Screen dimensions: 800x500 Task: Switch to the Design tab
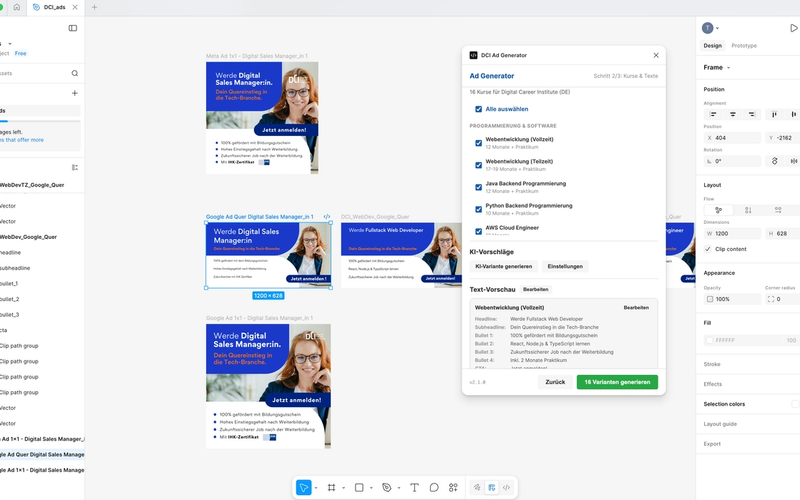click(713, 45)
